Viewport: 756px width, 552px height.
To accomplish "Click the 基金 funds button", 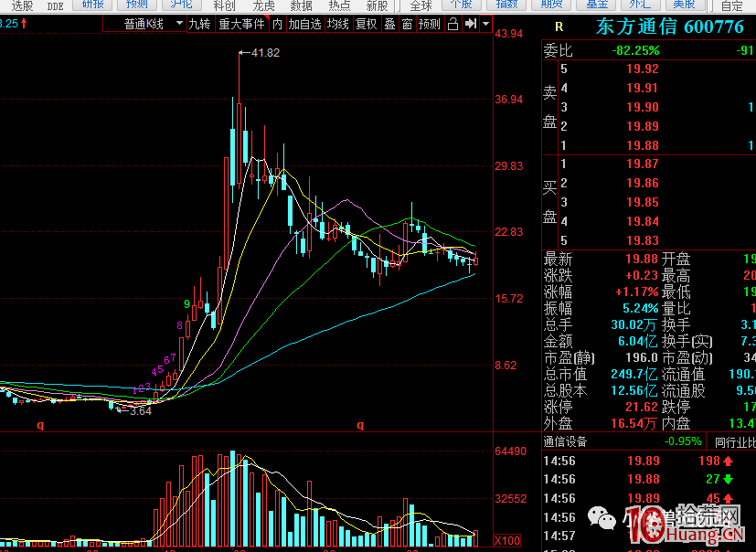I will (x=596, y=5).
